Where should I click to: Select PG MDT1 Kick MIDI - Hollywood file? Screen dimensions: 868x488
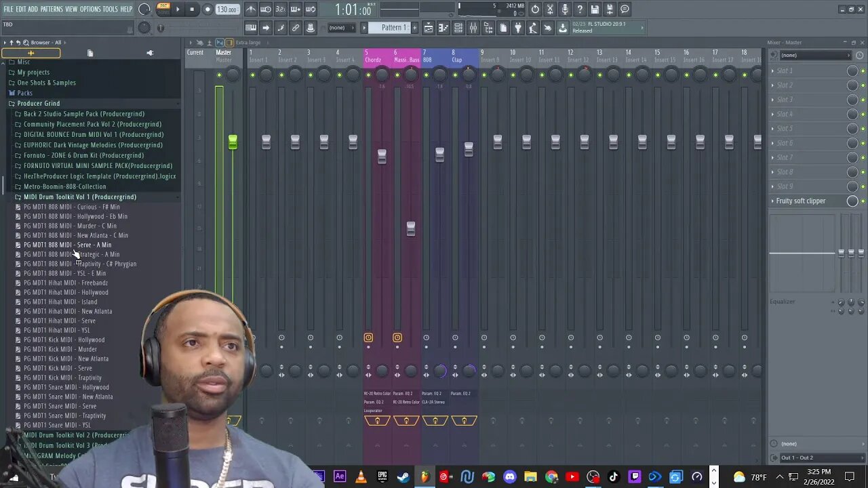pos(64,340)
